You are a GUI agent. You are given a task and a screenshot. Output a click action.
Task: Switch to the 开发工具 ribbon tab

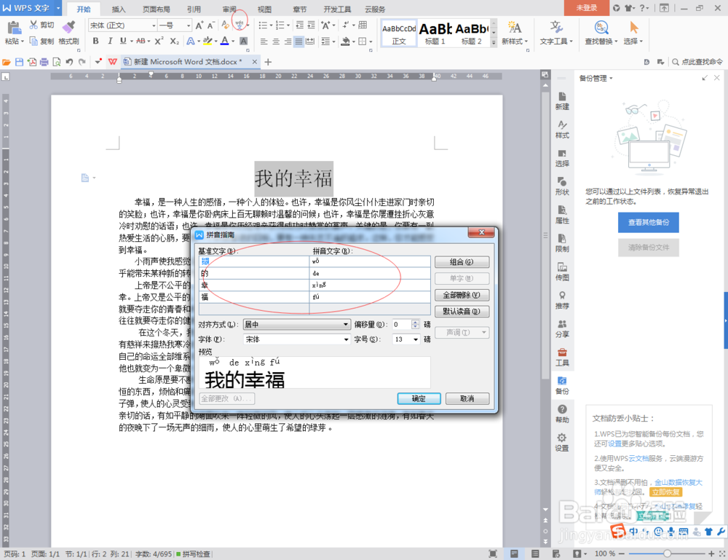pyautogui.click(x=338, y=9)
